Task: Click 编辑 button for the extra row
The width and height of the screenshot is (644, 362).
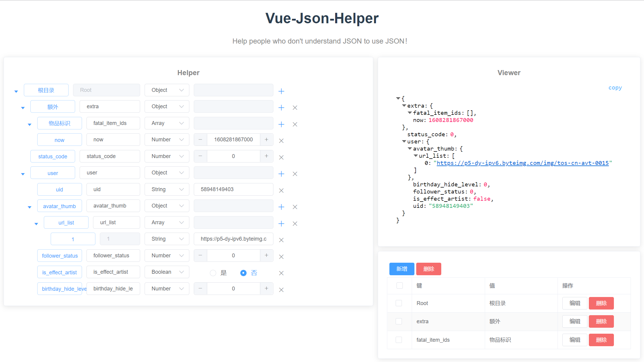Action: 575,321
